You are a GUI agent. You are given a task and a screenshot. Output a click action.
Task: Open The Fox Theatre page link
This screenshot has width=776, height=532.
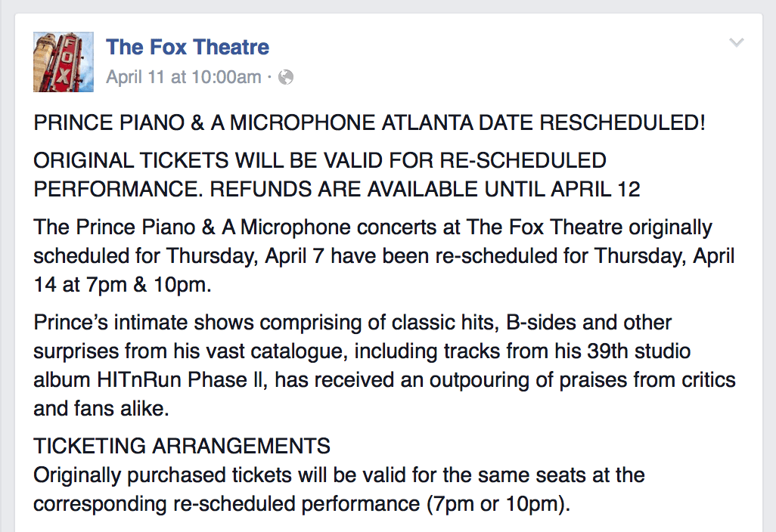[x=187, y=47]
